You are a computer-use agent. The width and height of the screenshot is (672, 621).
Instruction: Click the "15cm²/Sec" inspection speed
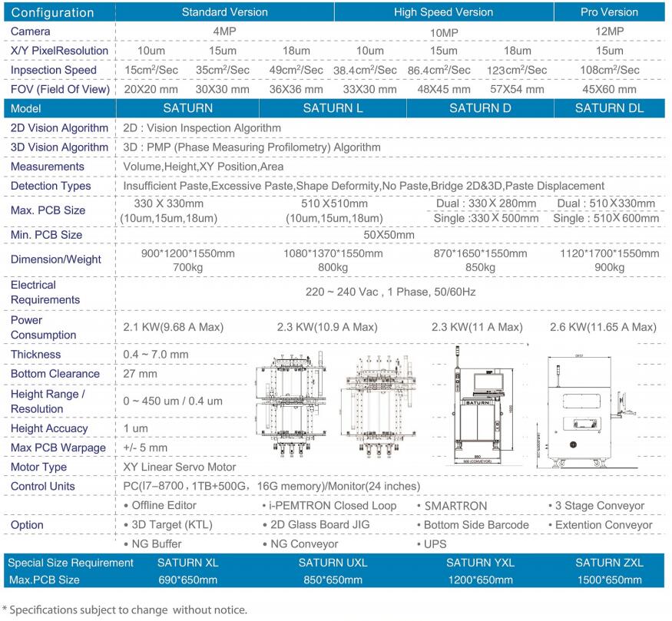(x=151, y=70)
